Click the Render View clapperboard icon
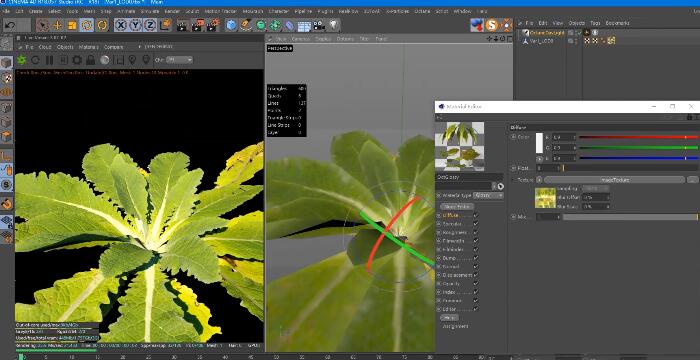This screenshot has height=360, width=700. coord(182,25)
